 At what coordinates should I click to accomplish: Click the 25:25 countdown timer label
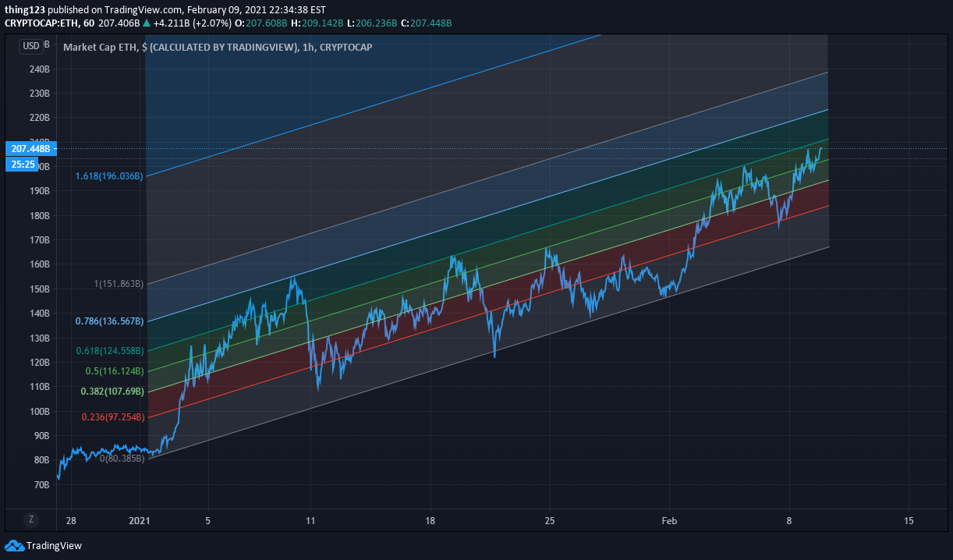23,164
